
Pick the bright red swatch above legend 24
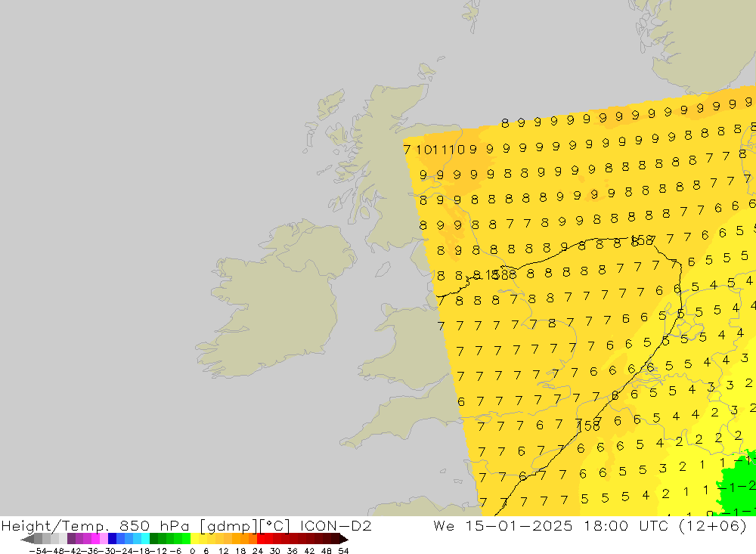261,539
